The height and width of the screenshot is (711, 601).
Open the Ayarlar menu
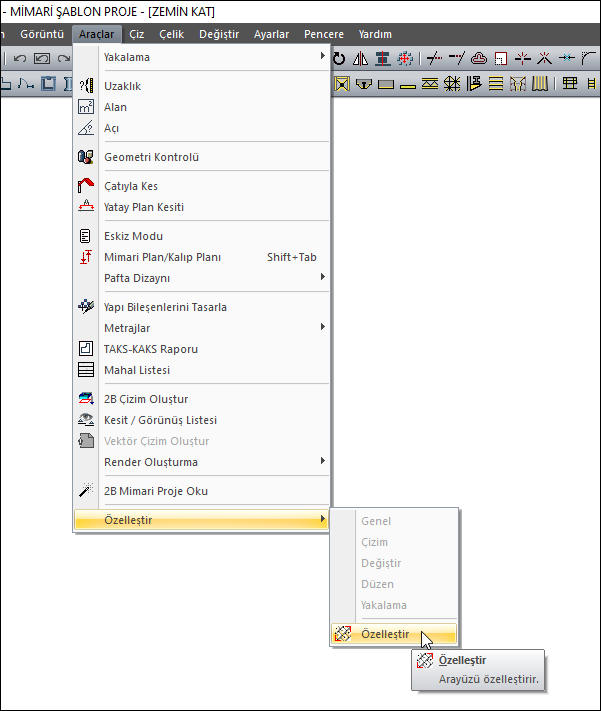point(271,34)
